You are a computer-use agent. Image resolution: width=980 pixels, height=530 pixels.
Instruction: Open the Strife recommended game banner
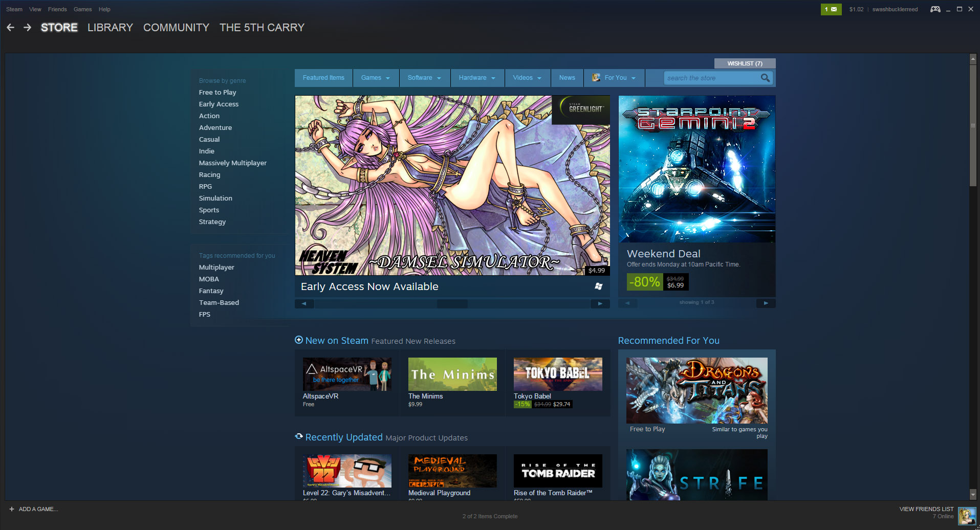[x=697, y=475]
